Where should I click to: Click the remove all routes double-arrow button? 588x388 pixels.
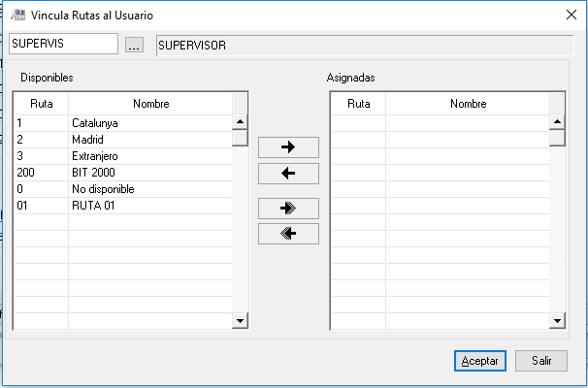pyautogui.click(x=287, y=233)
